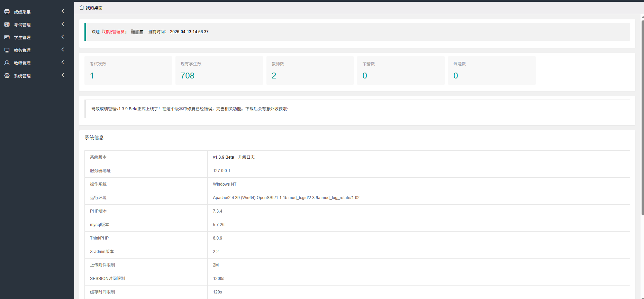Switch to the 我的桌面 tab
Viewport: 644px width, 299px height.
(x=91, y=8)
